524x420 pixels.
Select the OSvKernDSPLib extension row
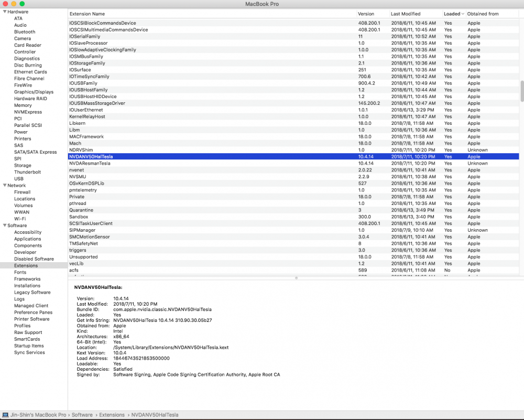tap(293, 184)
